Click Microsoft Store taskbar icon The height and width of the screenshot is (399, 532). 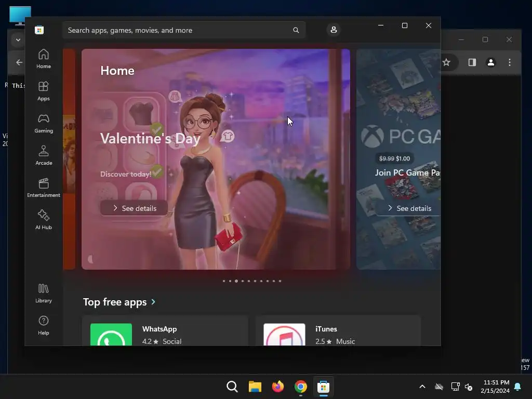click(x=323, y=387)
